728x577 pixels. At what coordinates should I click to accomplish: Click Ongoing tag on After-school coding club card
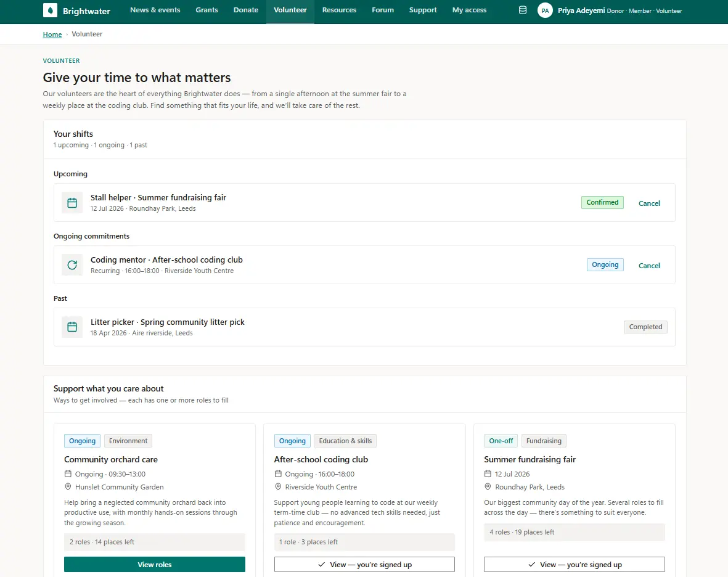click(x=292, y=441)
